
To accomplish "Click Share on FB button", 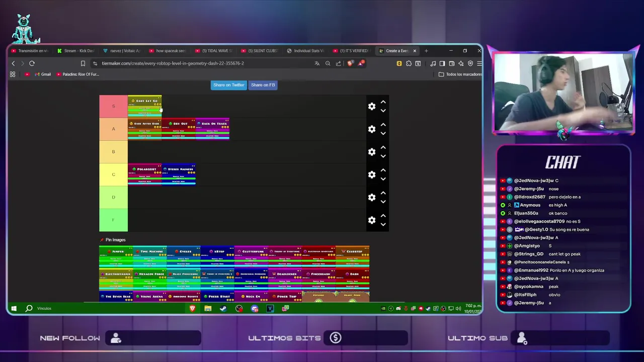I will point(263,85).
